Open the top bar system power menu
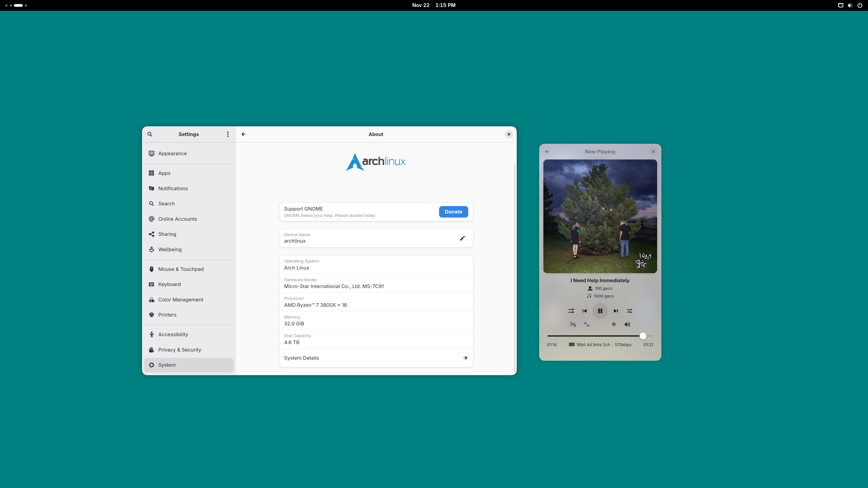Image resolution: width=868 pixels, height=488 pixels. pos(860,5)
